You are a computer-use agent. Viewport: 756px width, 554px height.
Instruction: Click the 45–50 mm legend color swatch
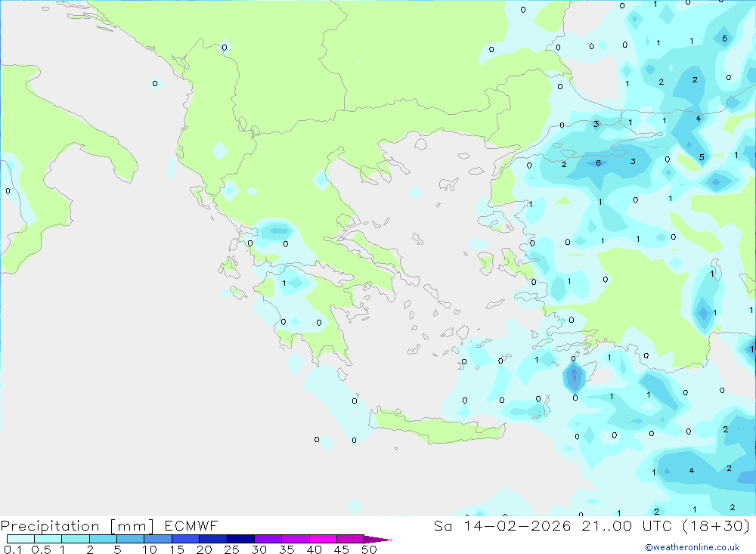[x=350, y=539]
